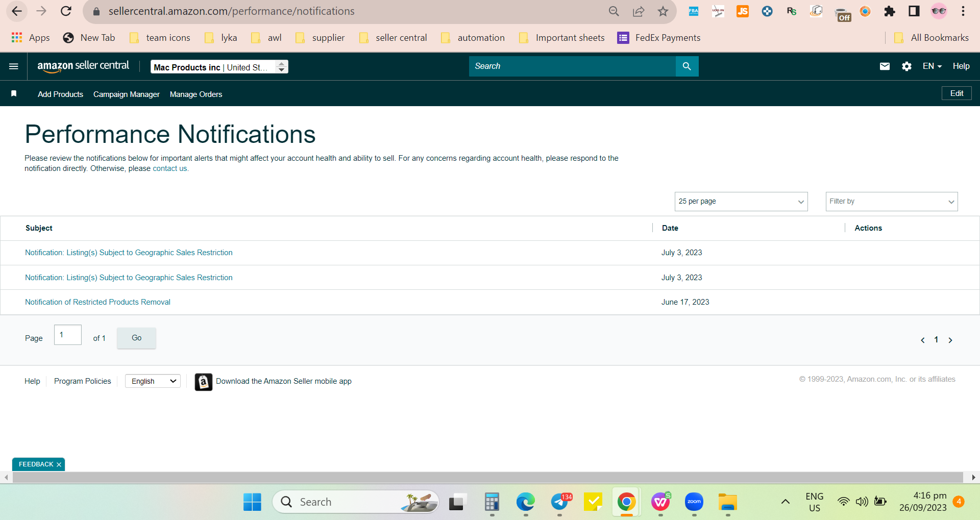Open the Seller Central hamburger menu
The height and width of the screenshot is (520, 980).
point(14,66)
